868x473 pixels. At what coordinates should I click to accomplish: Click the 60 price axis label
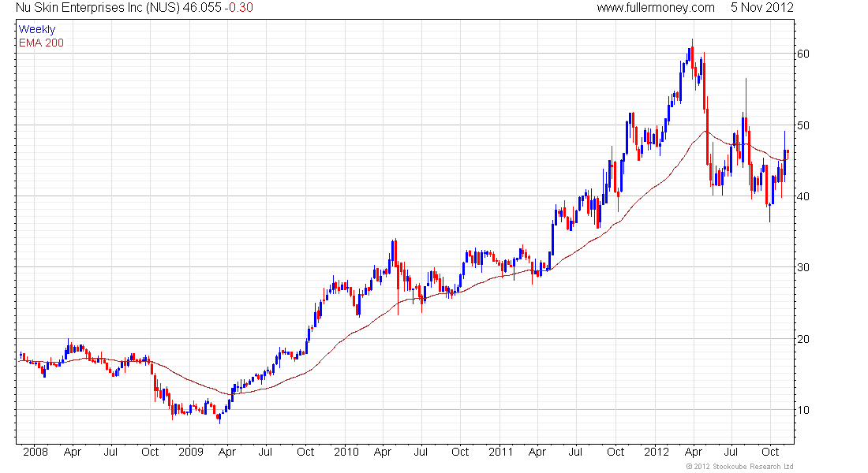[x=803, y=54]
